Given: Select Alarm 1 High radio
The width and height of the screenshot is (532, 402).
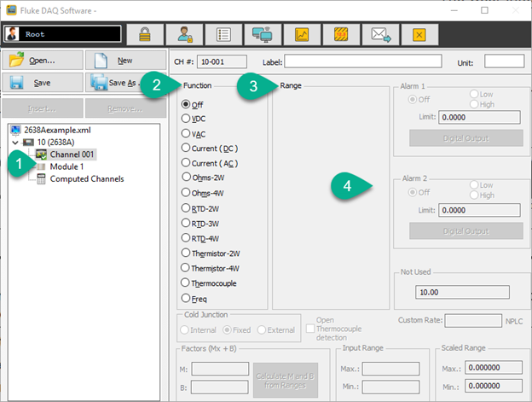Looking at the screenshot, I should pos(474,104).
